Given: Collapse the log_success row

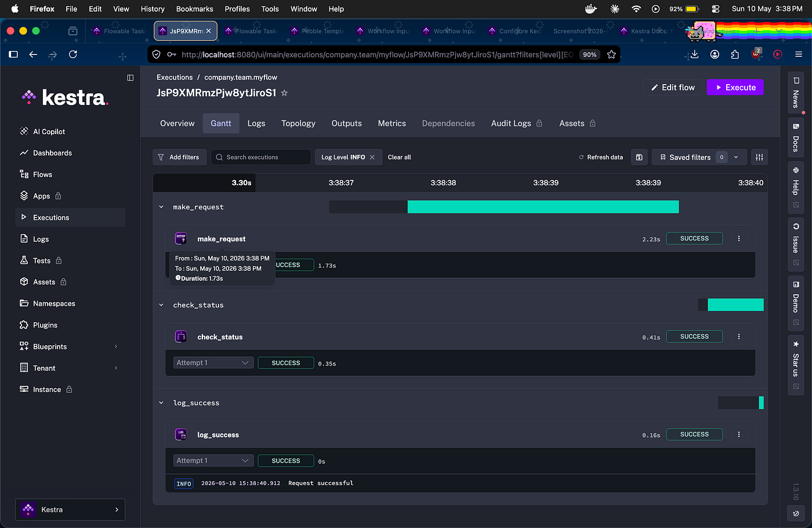Looking at the screenshot, I should pos(161,403).
